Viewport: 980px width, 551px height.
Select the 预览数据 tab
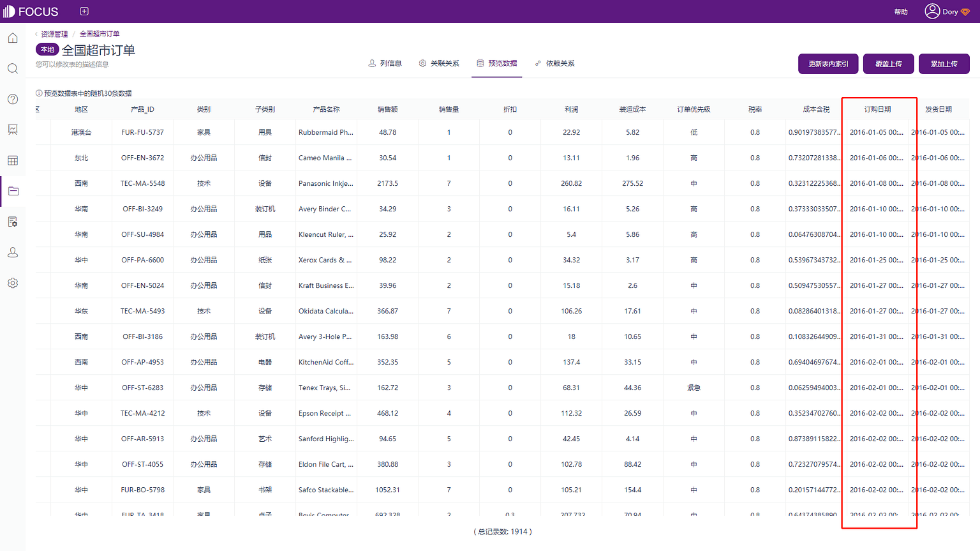497,63
